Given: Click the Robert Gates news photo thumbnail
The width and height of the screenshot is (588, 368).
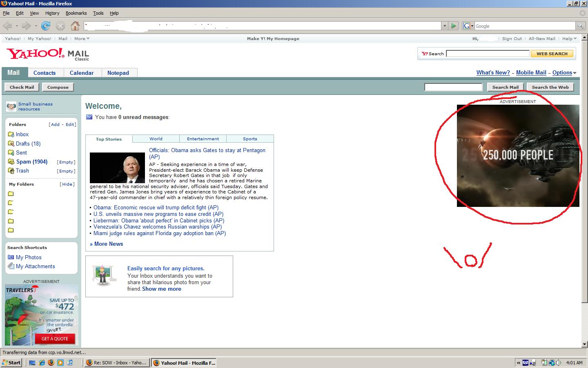Looking at the screenshot, I should (118, 168).
